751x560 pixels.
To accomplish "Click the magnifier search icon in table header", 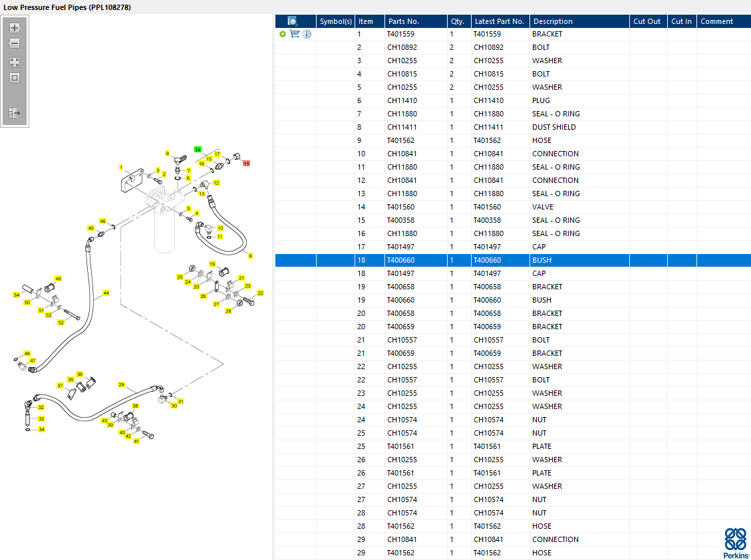I will point(293,21).
